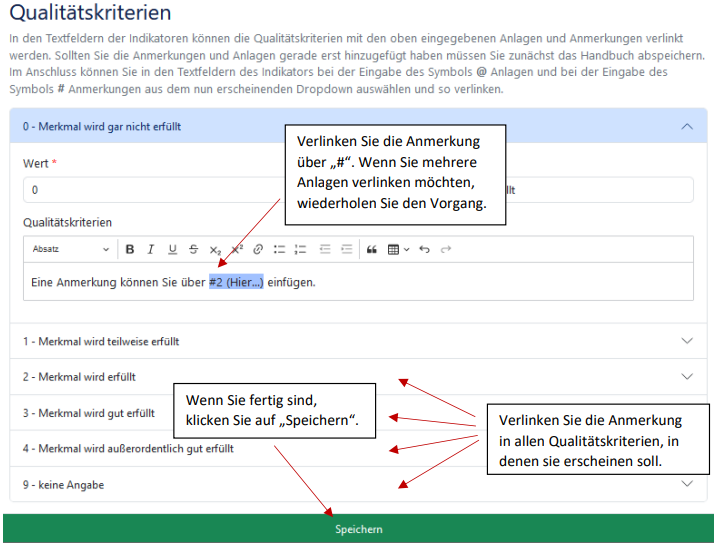This screenshot has width=728, height=557.
Task: Start a bulleted list
Action: (280, 249)
